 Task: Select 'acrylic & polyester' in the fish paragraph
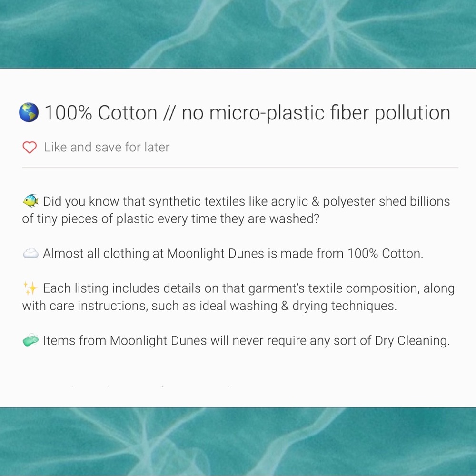click(x=323, y=201)
